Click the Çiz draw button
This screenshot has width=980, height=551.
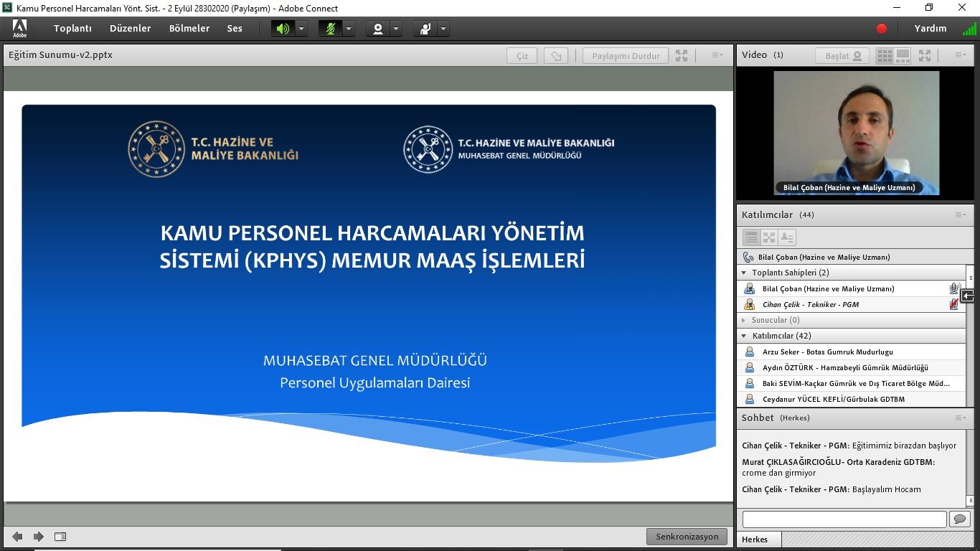click(x=522, y=56)
